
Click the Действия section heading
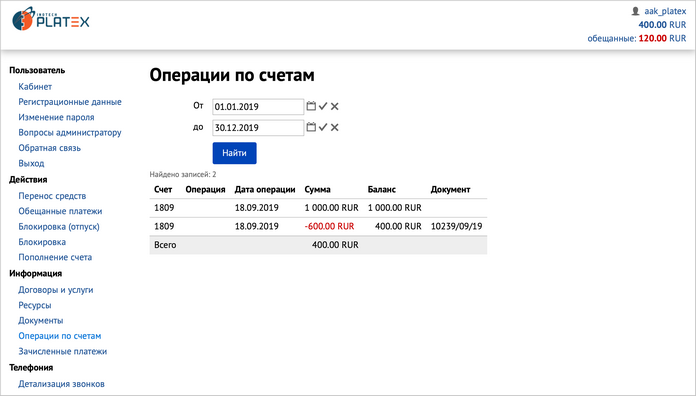(28, 179)
